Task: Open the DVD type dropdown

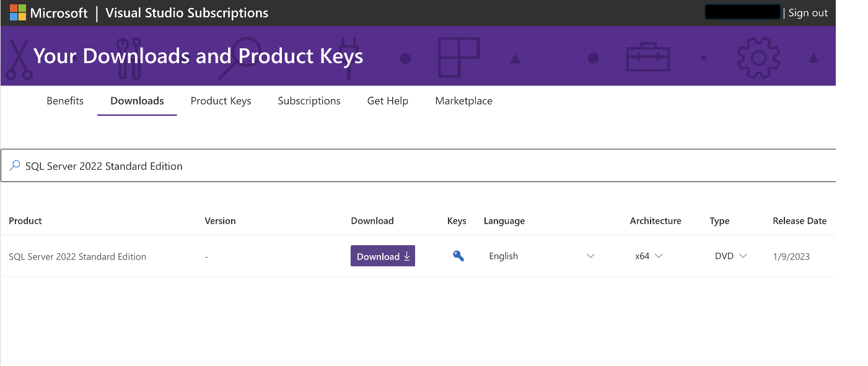Action: [730, 256]
